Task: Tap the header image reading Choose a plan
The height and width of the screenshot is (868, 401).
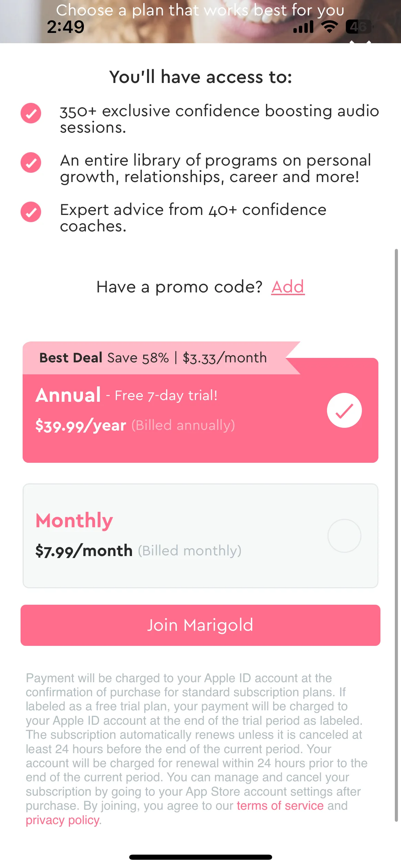Action: (x=200, y=22)
